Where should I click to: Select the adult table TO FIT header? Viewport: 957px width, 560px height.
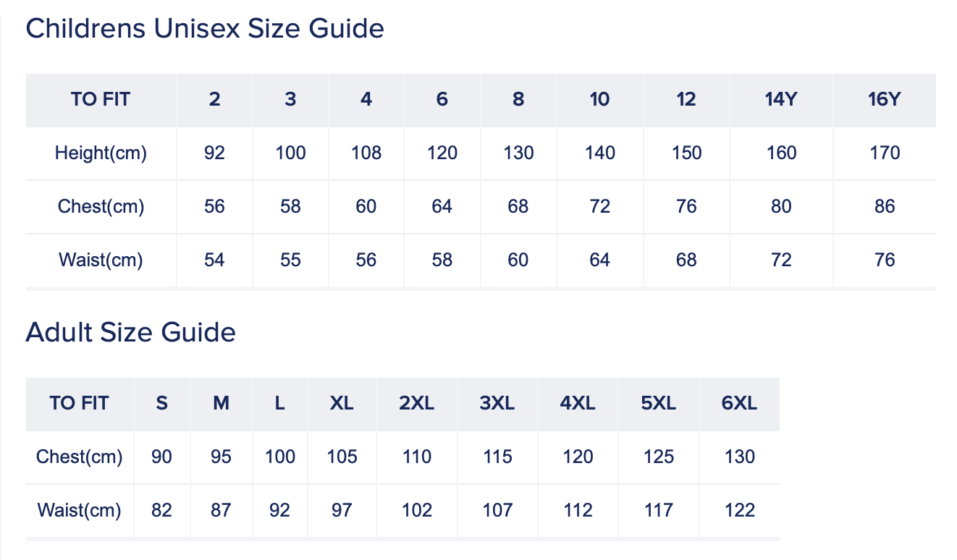click(x=79, y=403)
